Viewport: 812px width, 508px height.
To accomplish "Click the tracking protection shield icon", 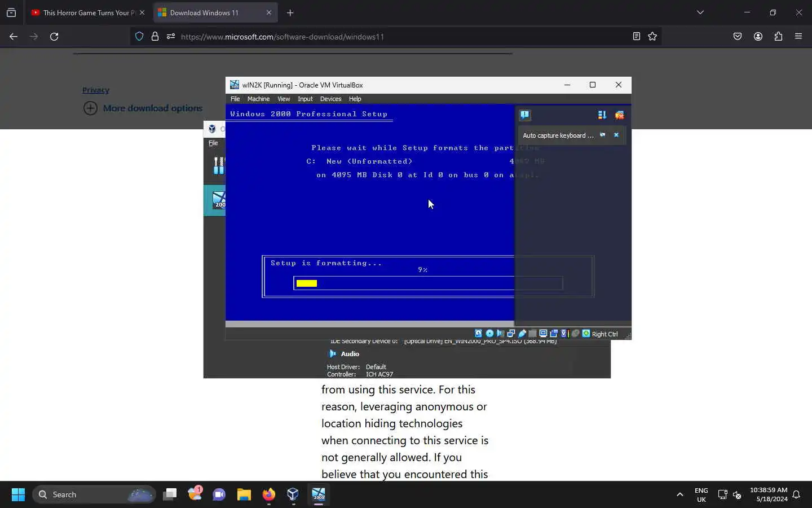I will pos(139,36).
